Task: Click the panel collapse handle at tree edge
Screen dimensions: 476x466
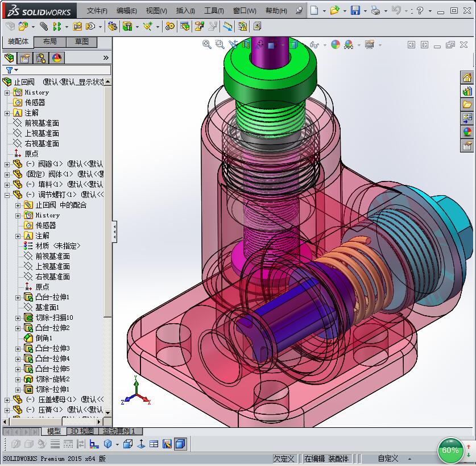Action: point(114,232)
